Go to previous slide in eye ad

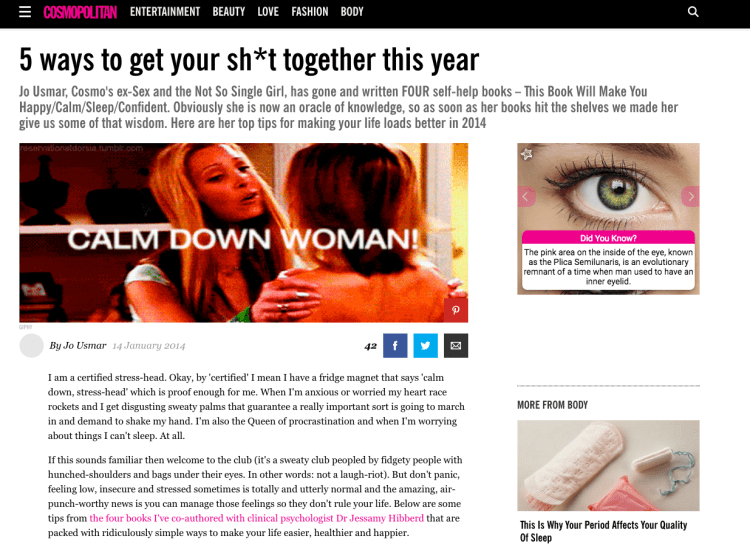click(526, 196)
